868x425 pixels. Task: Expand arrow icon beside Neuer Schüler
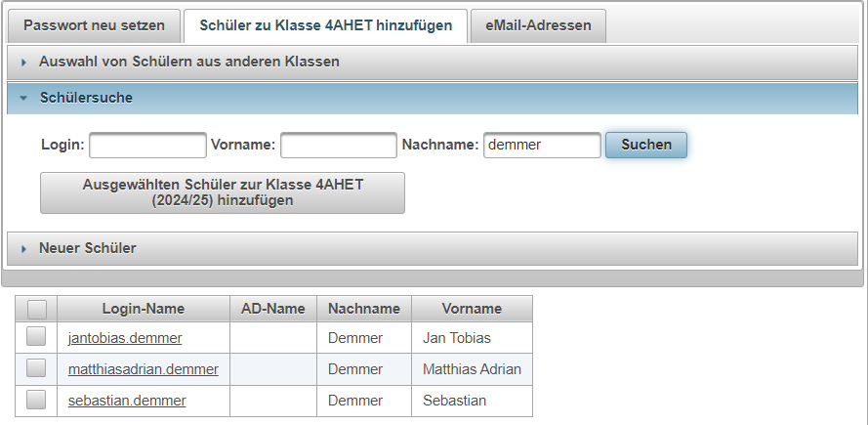pyautogui.click(x=23, y=249)
